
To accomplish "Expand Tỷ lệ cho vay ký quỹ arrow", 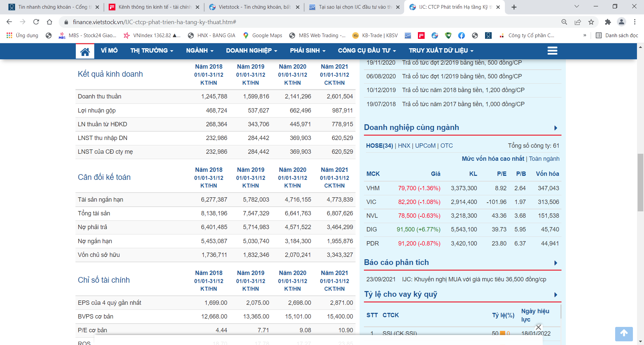I will [x=556, y=295].
